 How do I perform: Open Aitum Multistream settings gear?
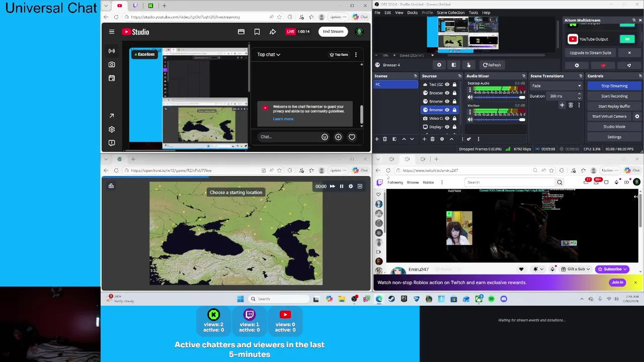pyautogui.click(x=577, y=65)
